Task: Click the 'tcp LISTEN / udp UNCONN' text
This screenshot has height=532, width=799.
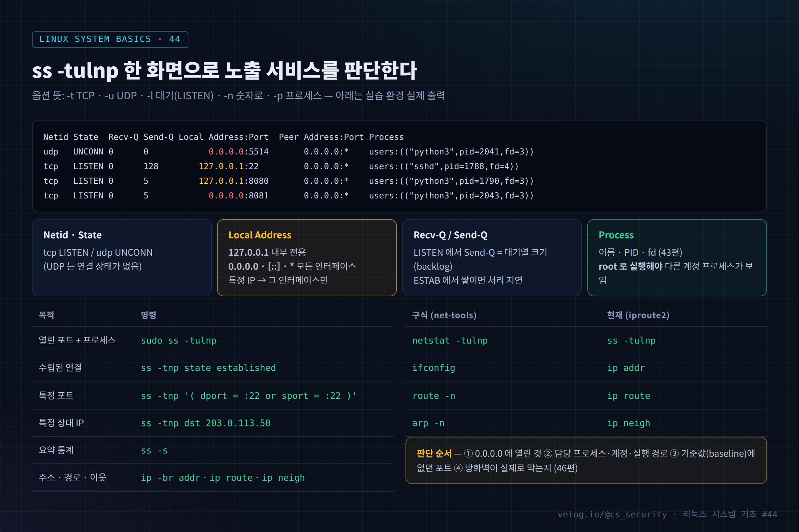Action: 98,252
